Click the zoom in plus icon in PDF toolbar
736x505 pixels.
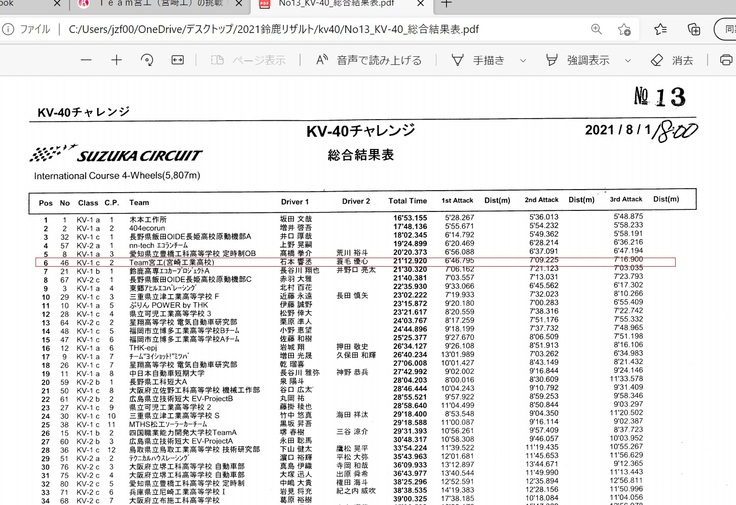pyautogui.click(x=116, y=60)
